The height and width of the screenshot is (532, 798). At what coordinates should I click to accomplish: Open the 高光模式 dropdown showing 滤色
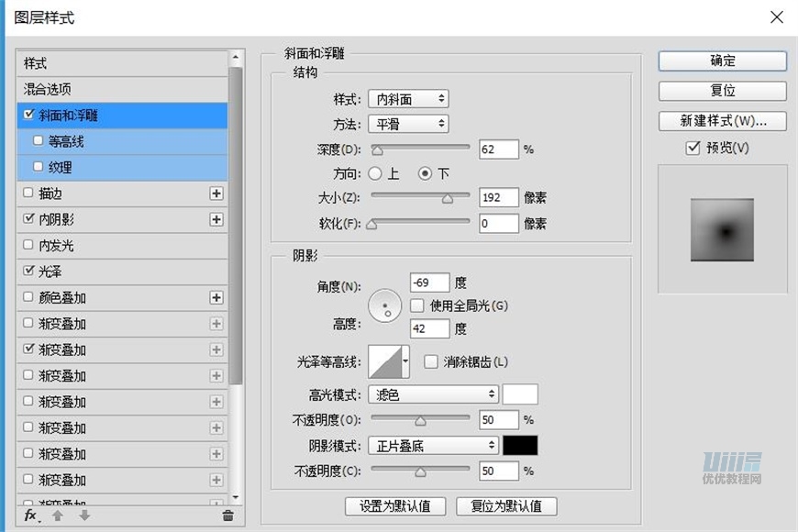pos(433,394)
